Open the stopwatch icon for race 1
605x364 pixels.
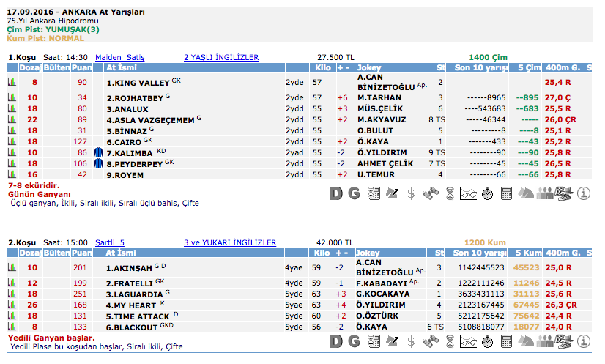pos(486,193)
